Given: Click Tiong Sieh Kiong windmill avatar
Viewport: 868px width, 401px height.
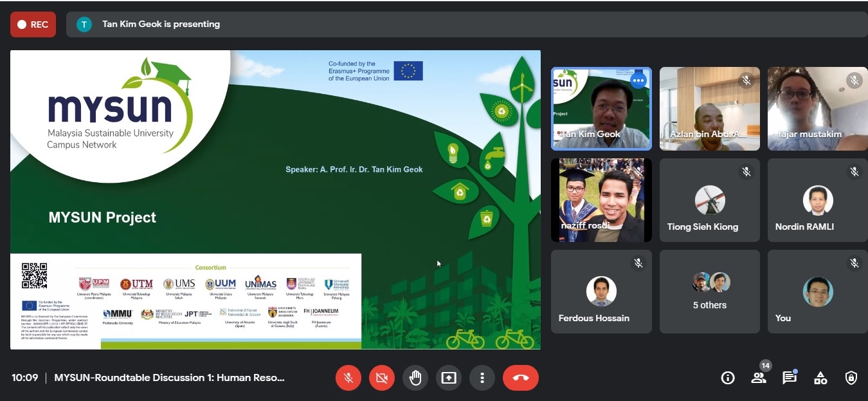Looking at the screenshot, I should 710,201.
